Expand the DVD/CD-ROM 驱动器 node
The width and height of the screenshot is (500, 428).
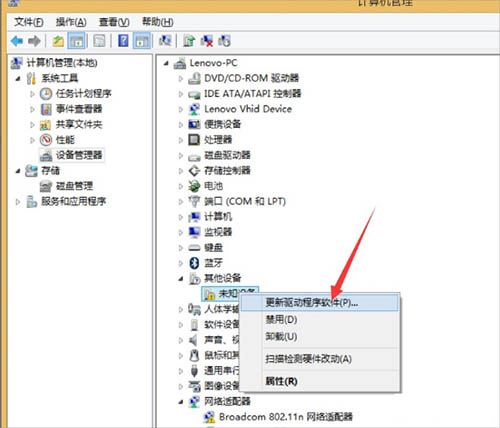coord(181,79)
